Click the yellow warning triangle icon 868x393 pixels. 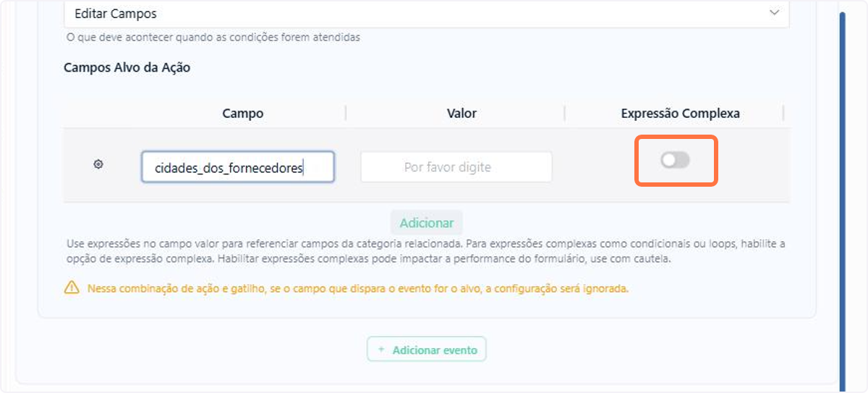pos(72,287)
